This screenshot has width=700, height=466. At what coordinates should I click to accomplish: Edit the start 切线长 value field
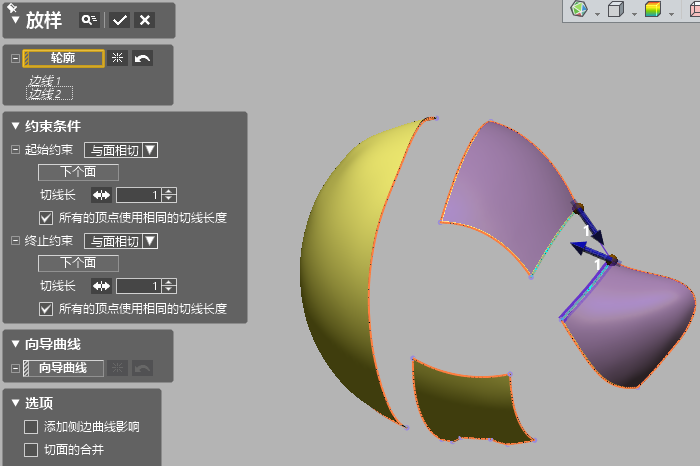coord(138,195)
